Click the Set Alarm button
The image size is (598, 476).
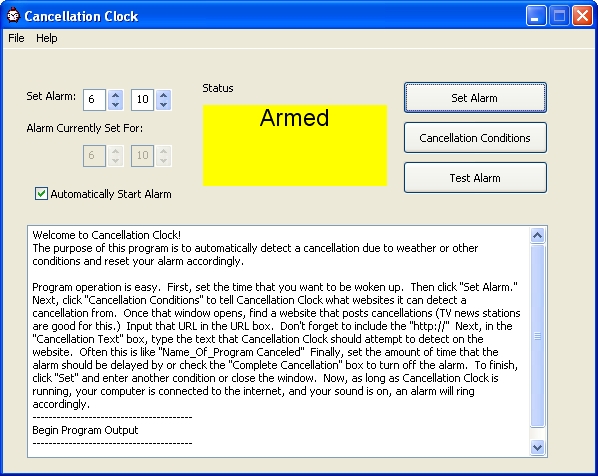tap(475, 98)
